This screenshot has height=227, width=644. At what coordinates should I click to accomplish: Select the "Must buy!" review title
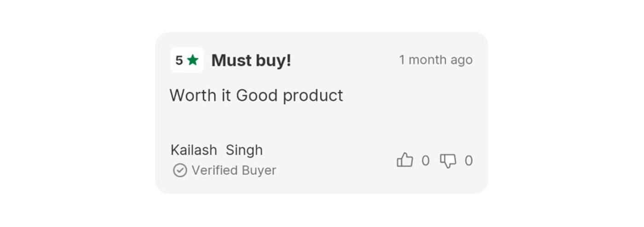tap(251, 60)
